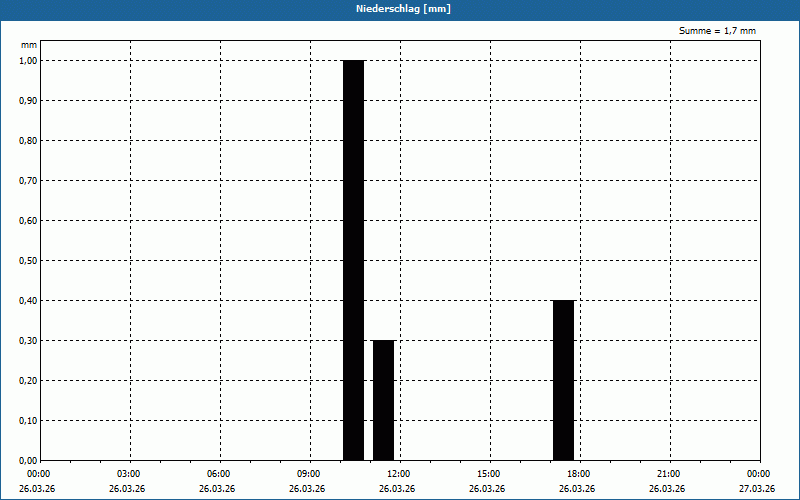
Task: Pick the 0,70 y-axis value
Action: 28,181
